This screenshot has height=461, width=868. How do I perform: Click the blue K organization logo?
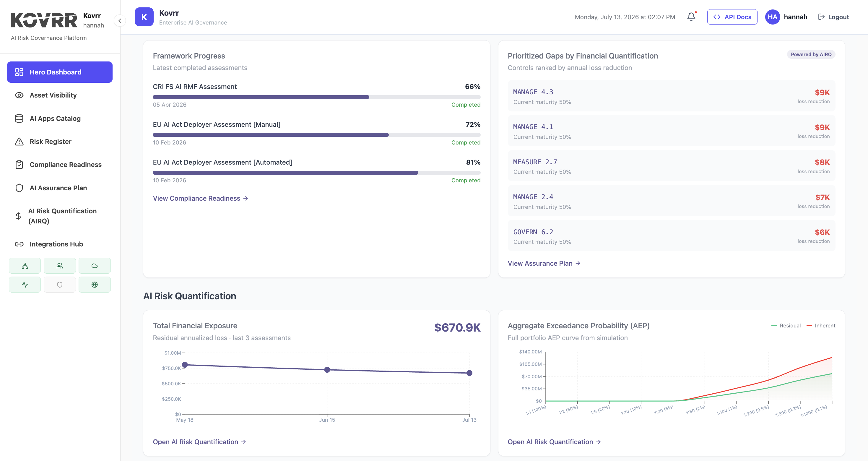[x=144, y=17]
